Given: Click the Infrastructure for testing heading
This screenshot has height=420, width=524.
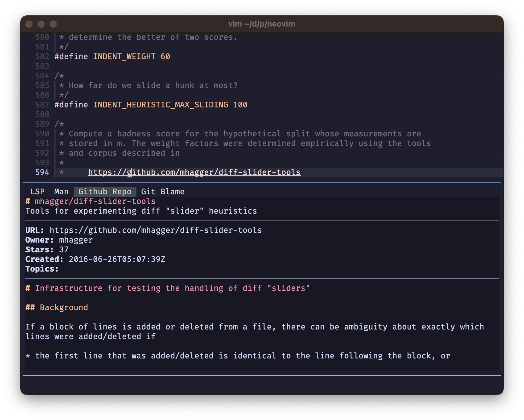Looking at the screenshot, I should [x=168, y=288].
